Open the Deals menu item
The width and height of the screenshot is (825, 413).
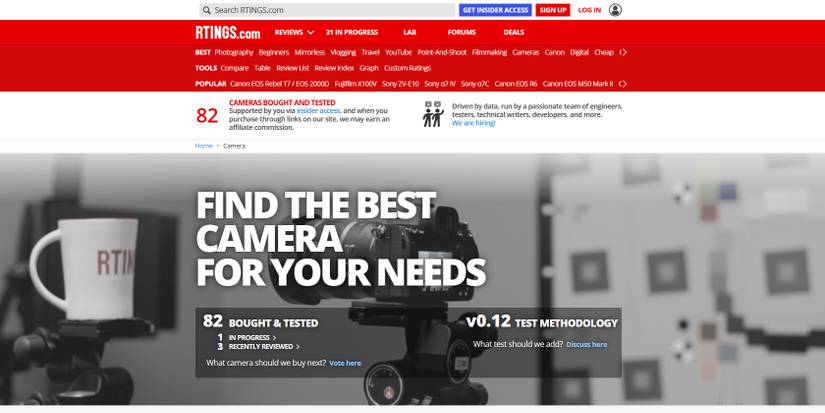514,32
